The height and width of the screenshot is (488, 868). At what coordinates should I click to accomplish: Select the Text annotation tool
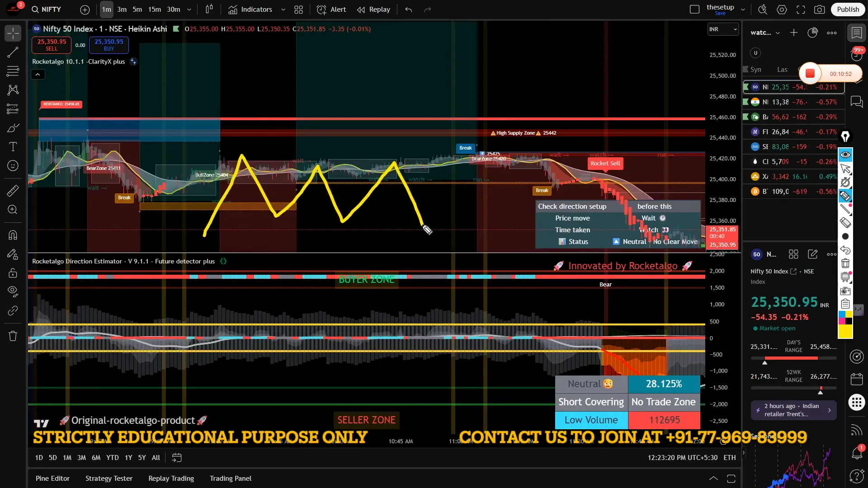point(13,147)
